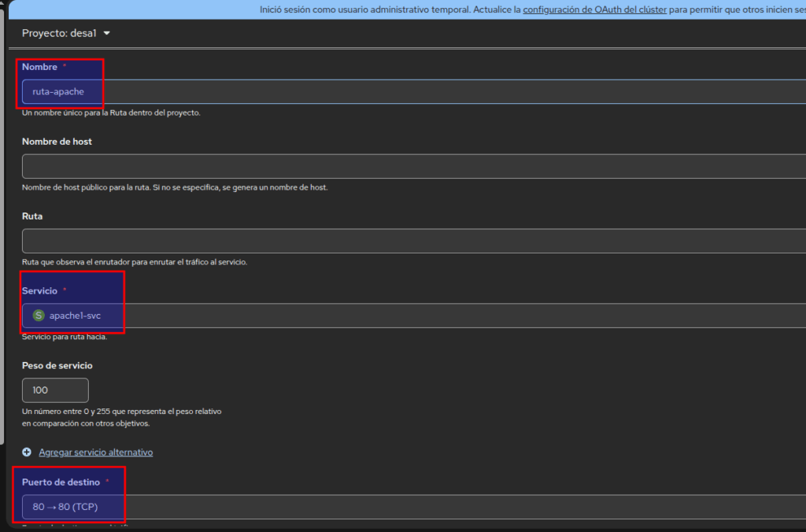This screenshot has width=806, height=532.
Task: Expand the Servicio dropdown showing apache1-svc
Action: pyautogui.click(x=394, y=316)
